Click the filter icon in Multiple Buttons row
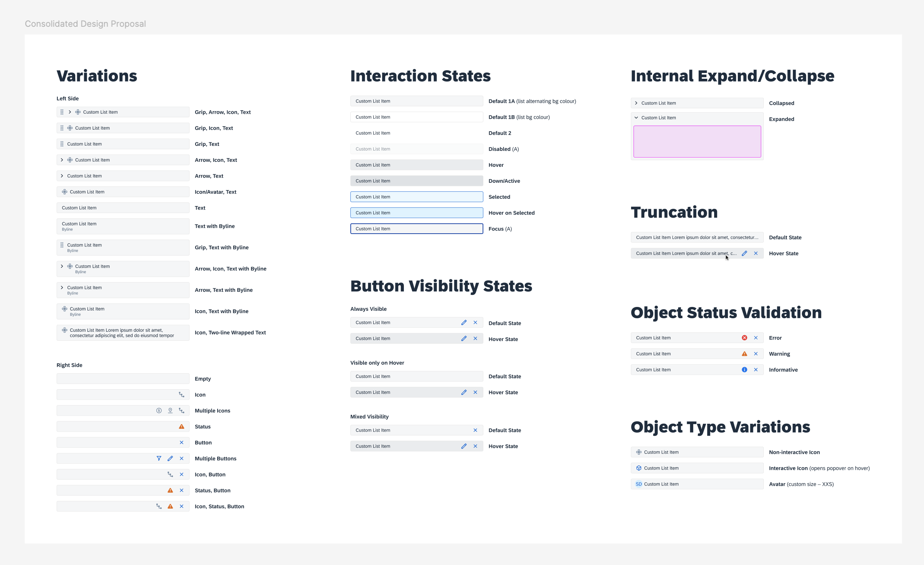Viewport: 924px width, 565px height. 159,458
